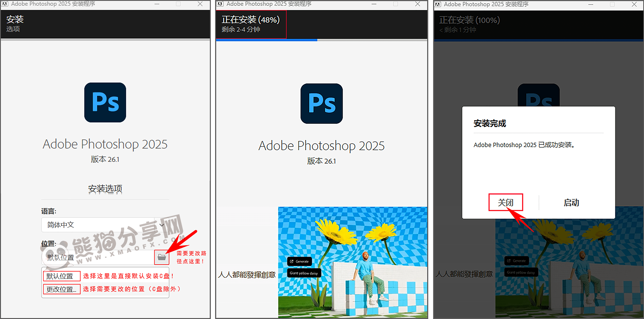Select the 默认位置 option for default install path
The height and width of the screenshot is (319, 644).
coord(61,276)
